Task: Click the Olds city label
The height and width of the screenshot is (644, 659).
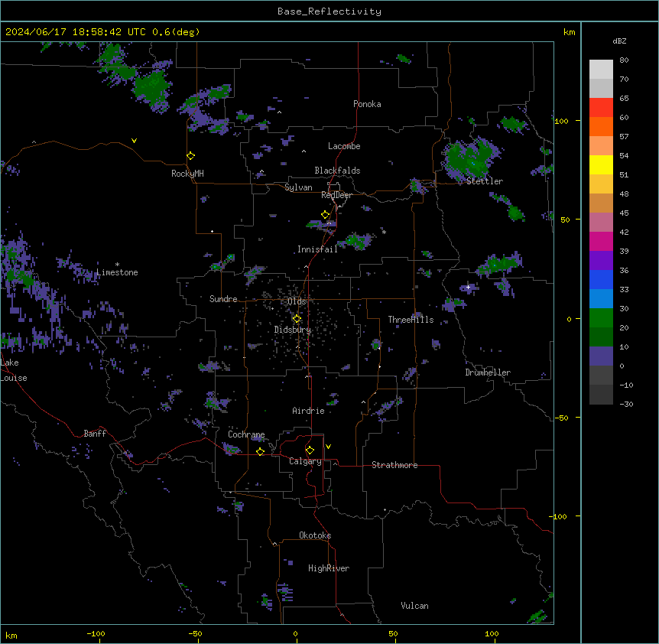Action: 297,301
